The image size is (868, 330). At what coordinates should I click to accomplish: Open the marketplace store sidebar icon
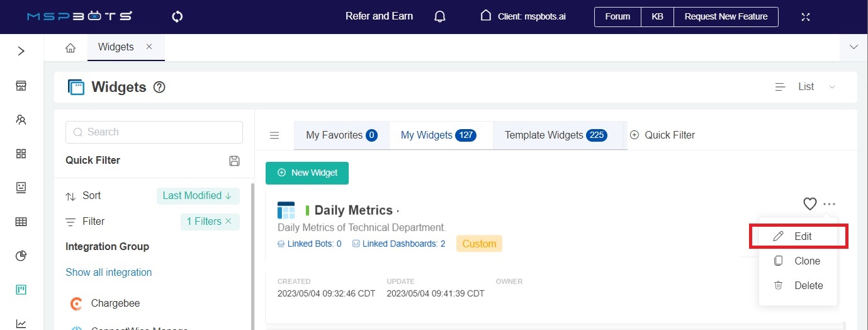coord(21,86)
